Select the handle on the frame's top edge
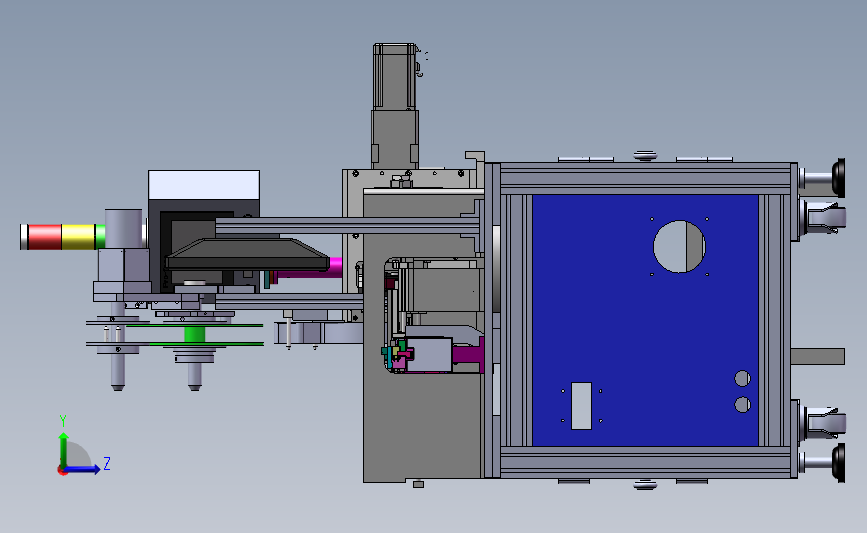The width and height of the screenshot is (867, 533). point(645,155)
